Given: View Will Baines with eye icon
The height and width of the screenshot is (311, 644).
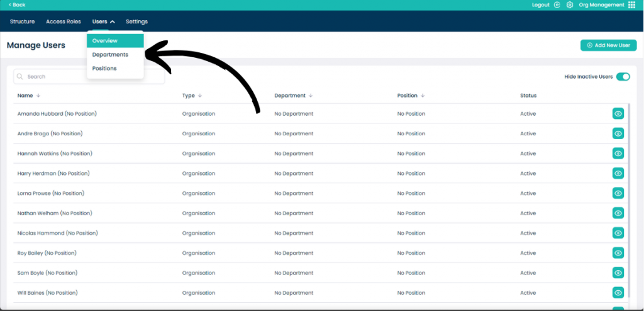Looking at the screenshot, I should click(618, 293).
